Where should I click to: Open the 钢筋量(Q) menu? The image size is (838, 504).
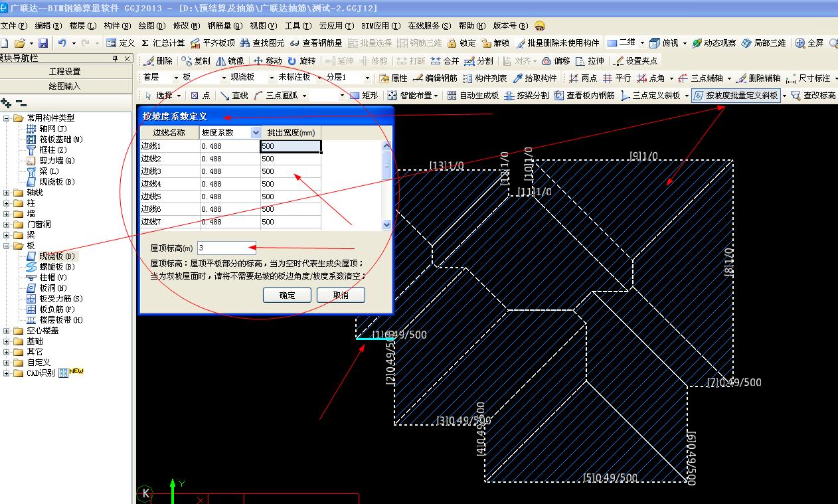click(x=224, y=26)
